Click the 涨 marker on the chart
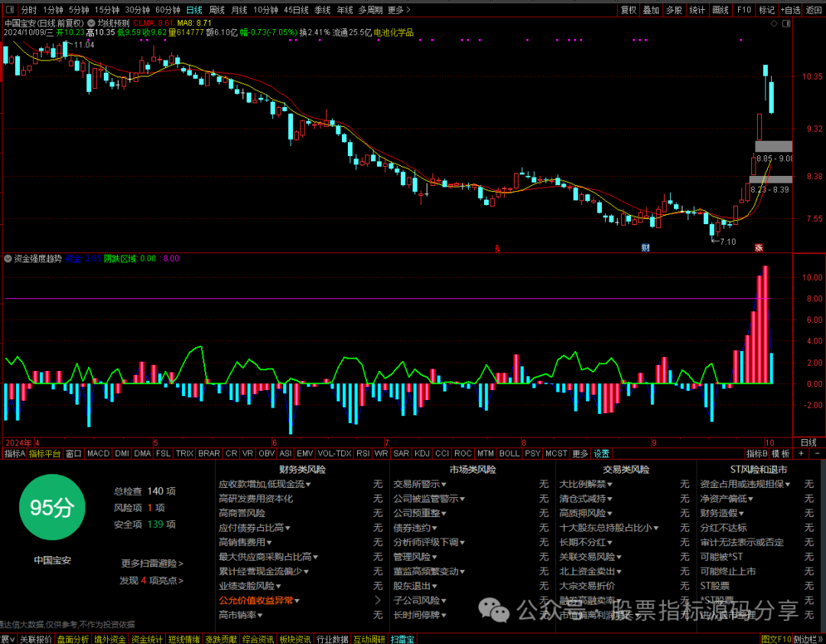 click(759, 248)
